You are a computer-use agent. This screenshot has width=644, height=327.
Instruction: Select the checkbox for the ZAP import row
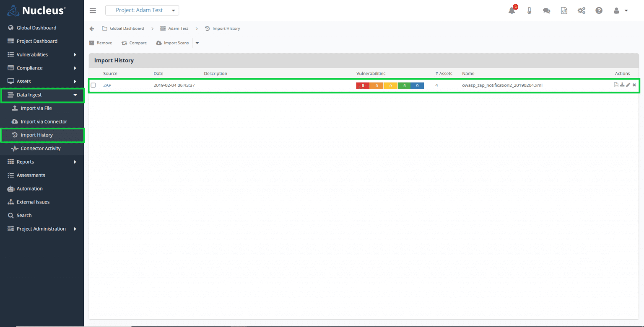coord(93,85)
